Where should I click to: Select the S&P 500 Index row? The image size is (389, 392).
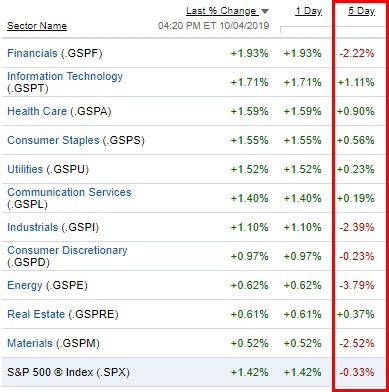[x=194, y=372]
